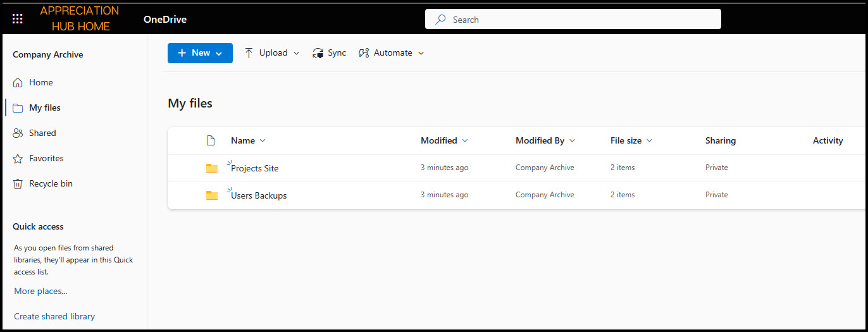Select My files in the sidebar

click(x=45, y=108)
